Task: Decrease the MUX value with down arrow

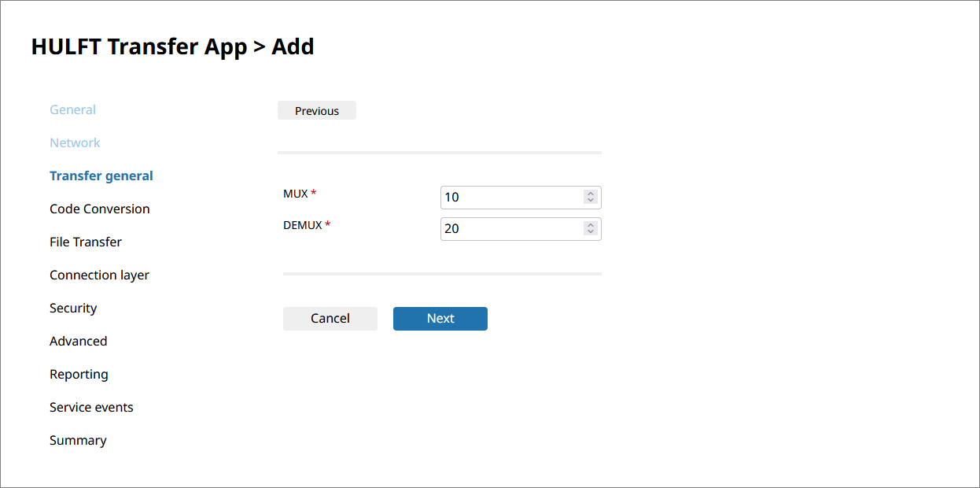Action: pyautogui.click(x=591, y=201)
